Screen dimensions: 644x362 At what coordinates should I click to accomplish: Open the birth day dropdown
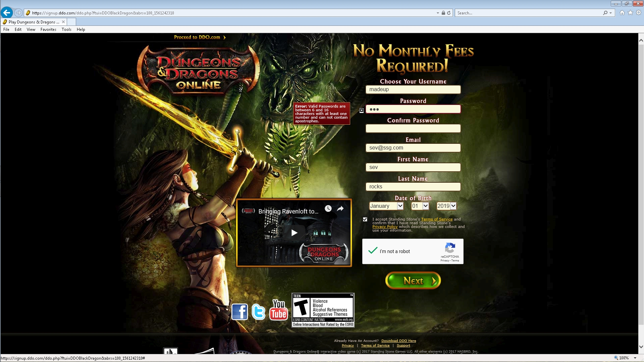420,206
